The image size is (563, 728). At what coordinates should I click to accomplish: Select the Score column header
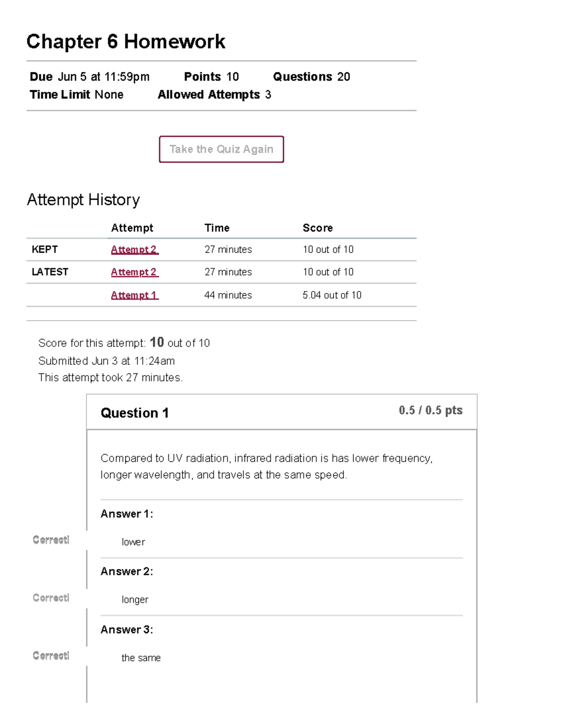click(x=317, y=228)
